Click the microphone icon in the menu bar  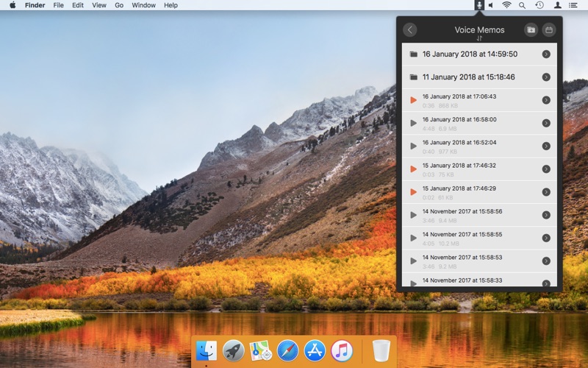point(479,5)
